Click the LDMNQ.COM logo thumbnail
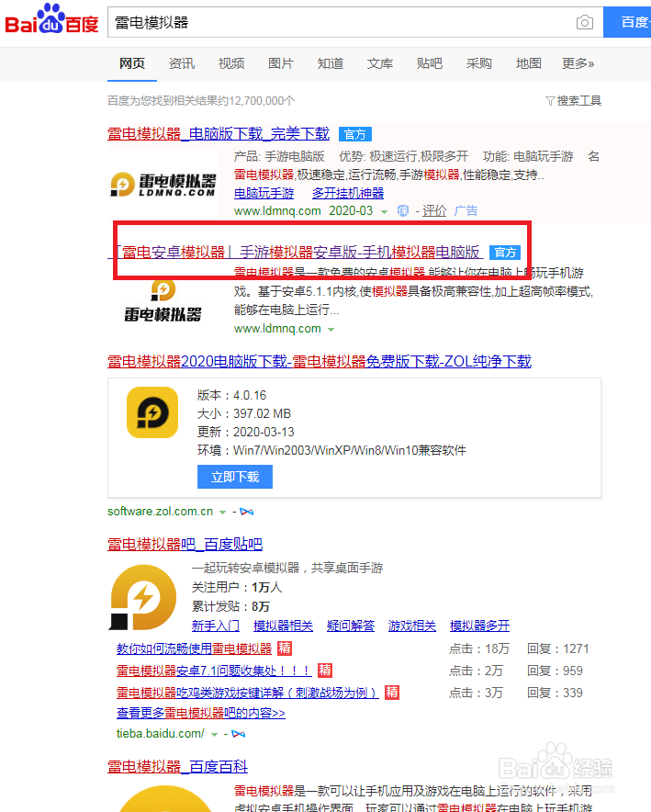The width and height of the screenshot is (651, 812). pos(163,185)
